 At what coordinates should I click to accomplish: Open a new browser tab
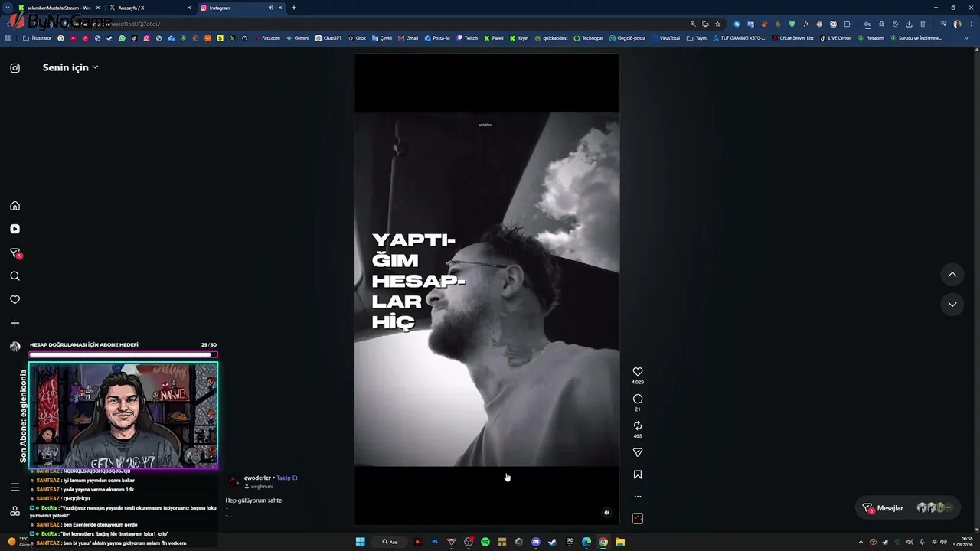coord(294,8)
